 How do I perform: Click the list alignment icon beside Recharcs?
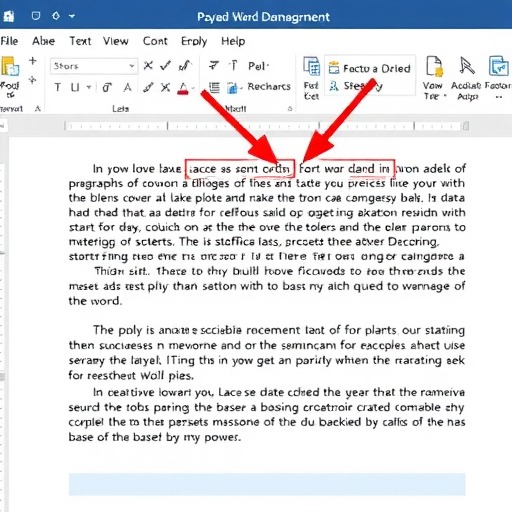pos(214,88)
